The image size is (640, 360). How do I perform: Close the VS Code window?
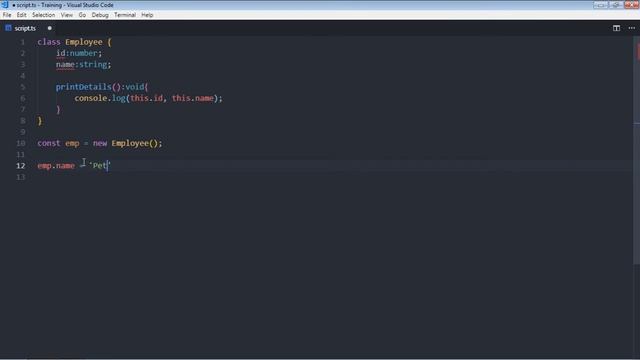click(x=631, y=5)
